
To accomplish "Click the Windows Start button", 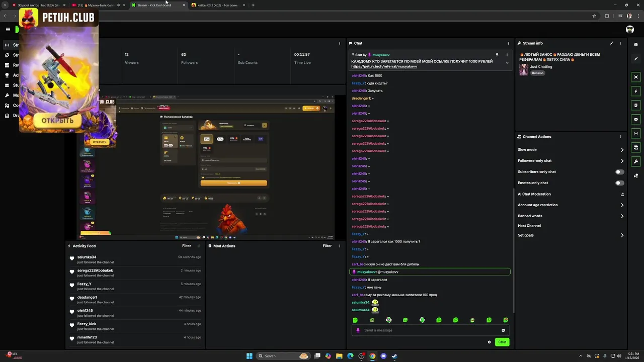I will point(249,356).
